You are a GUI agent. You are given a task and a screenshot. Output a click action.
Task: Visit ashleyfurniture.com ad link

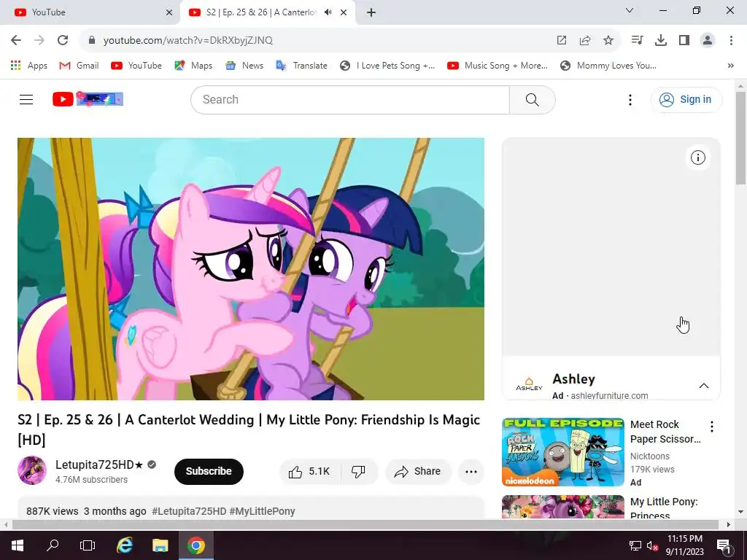point(609,396)
